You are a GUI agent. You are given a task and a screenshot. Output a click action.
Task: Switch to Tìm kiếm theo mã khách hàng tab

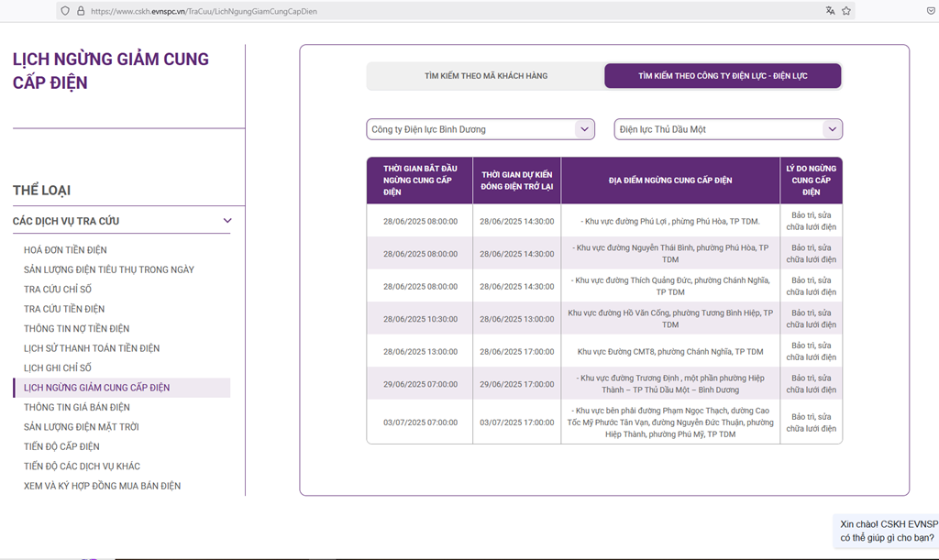[486, 76]
